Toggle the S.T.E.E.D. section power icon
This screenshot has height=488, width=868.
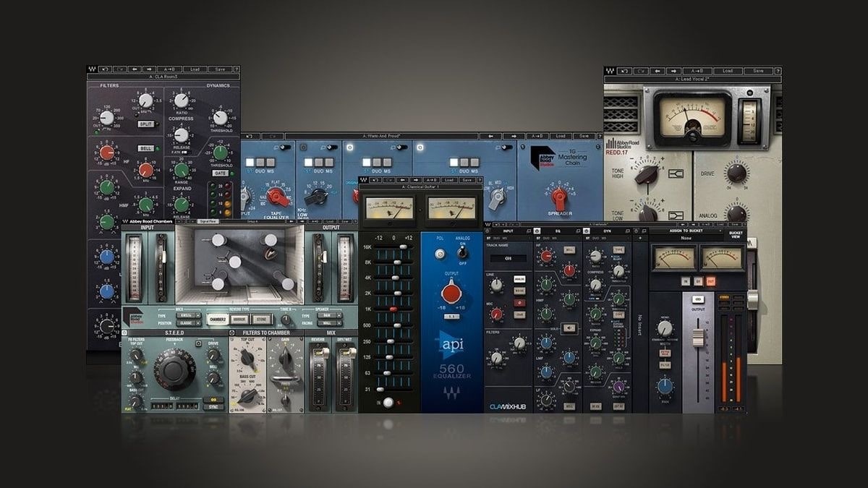125,333
